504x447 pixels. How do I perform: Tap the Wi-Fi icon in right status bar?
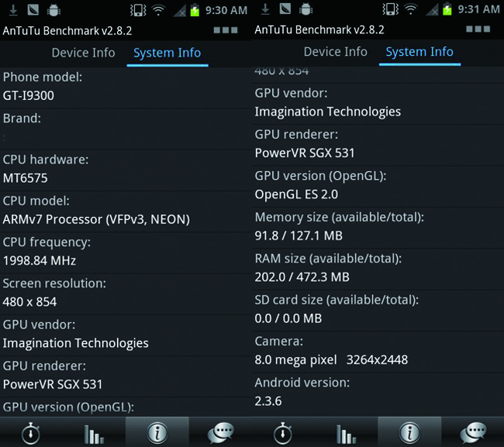click(x=410, y=9)
